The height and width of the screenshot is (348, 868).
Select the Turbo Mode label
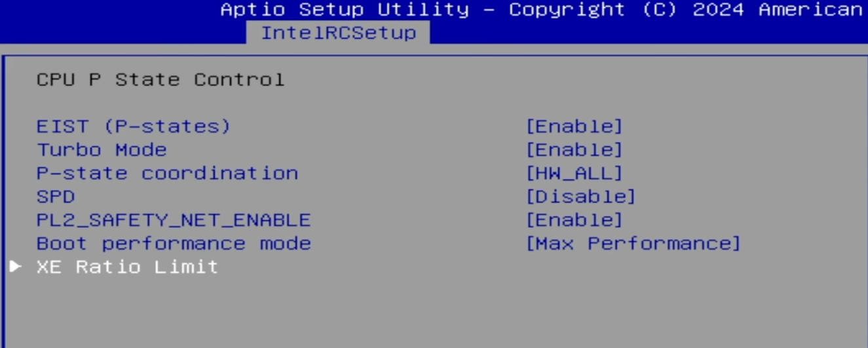102,150
